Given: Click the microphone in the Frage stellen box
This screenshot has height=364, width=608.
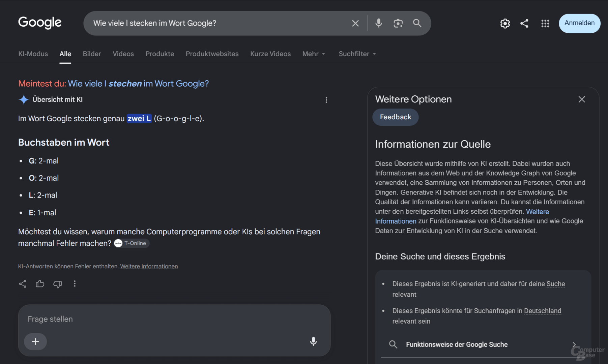Looking at the screenshot, I should [313, 341].
